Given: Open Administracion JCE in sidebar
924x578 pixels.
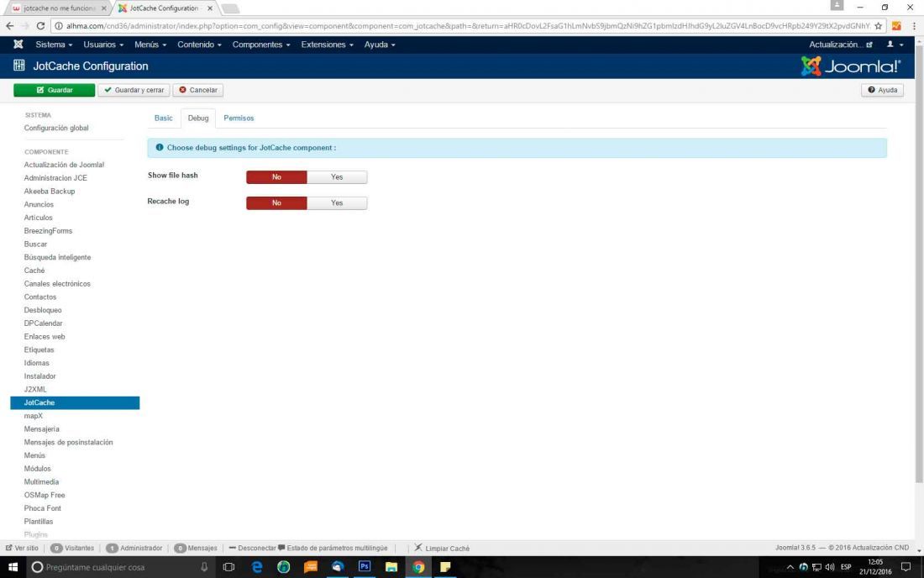Looking at the screenshot, I should 55,178.
